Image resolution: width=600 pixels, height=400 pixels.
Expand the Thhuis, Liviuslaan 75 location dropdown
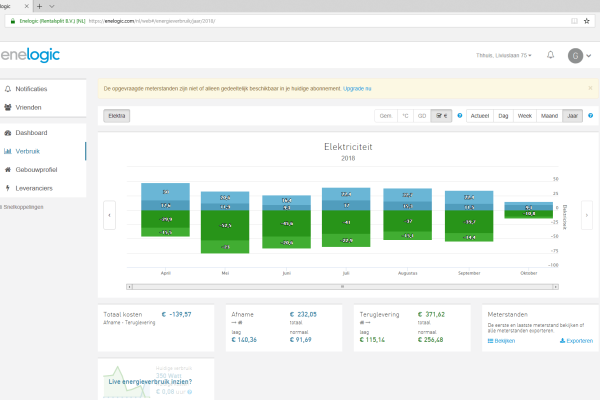click(x=505, y=55)
